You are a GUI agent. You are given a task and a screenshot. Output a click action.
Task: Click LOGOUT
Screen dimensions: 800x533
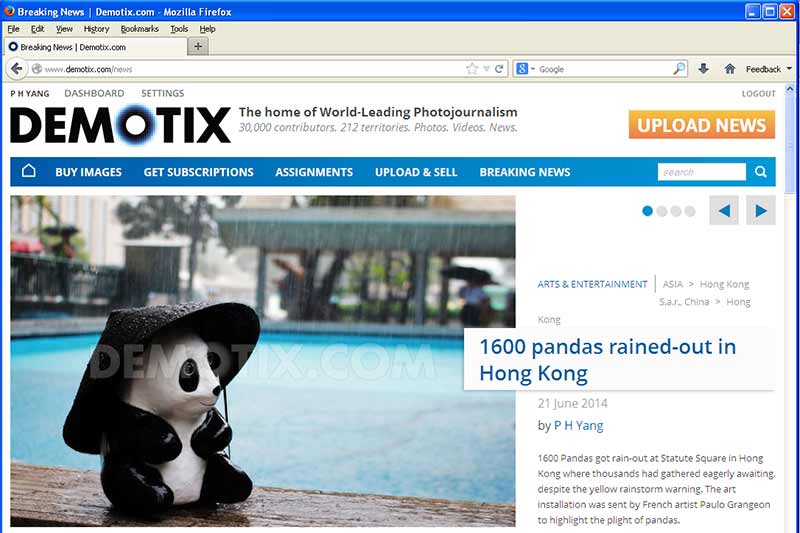(x=758, y=94)
